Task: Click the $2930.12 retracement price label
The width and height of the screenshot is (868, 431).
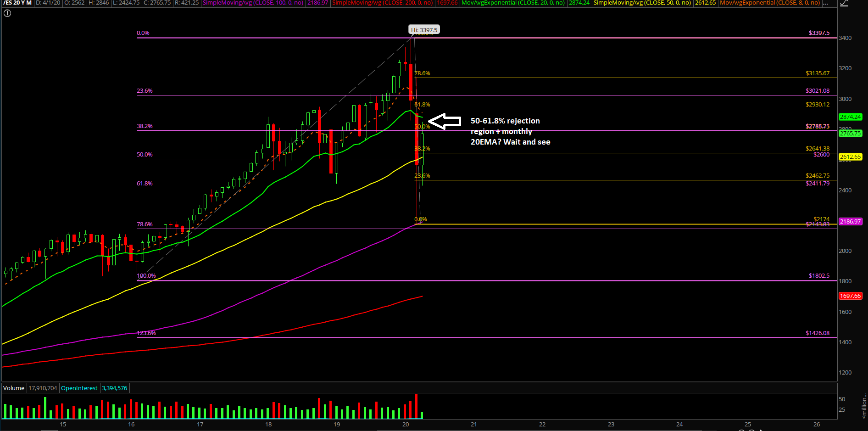Action: coord(818,105)
